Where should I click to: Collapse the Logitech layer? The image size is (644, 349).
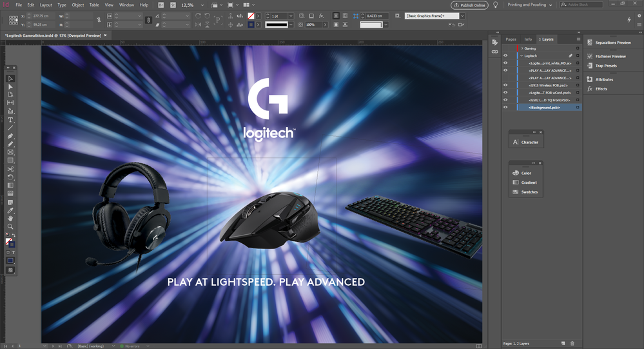522,55
